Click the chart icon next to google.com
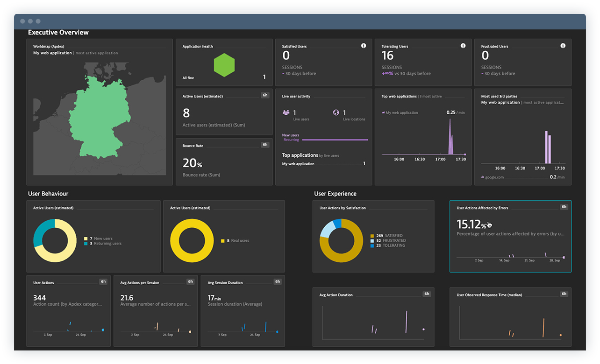600x364 pixels. [482, 177]
